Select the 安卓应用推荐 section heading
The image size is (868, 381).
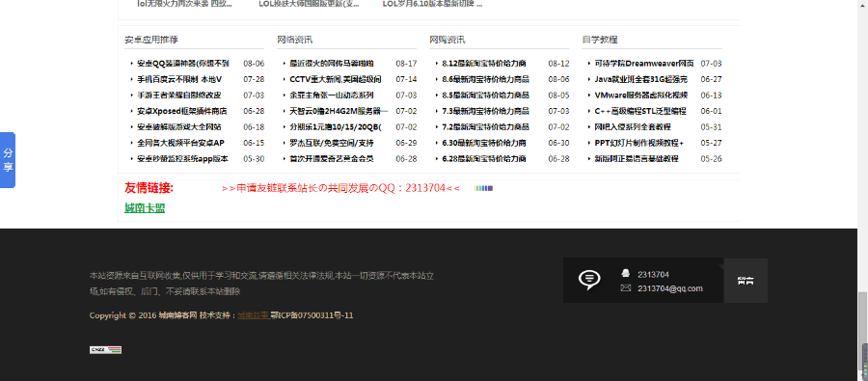[x=151, y=40]
